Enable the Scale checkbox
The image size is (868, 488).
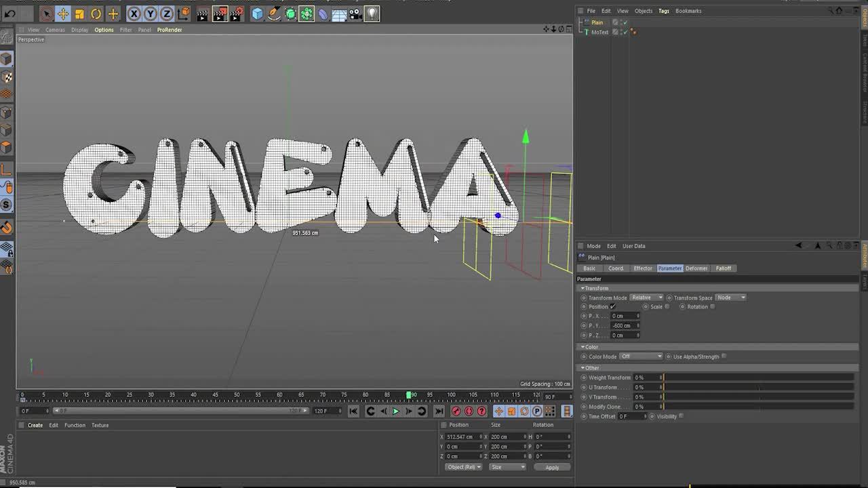(667, 306)
